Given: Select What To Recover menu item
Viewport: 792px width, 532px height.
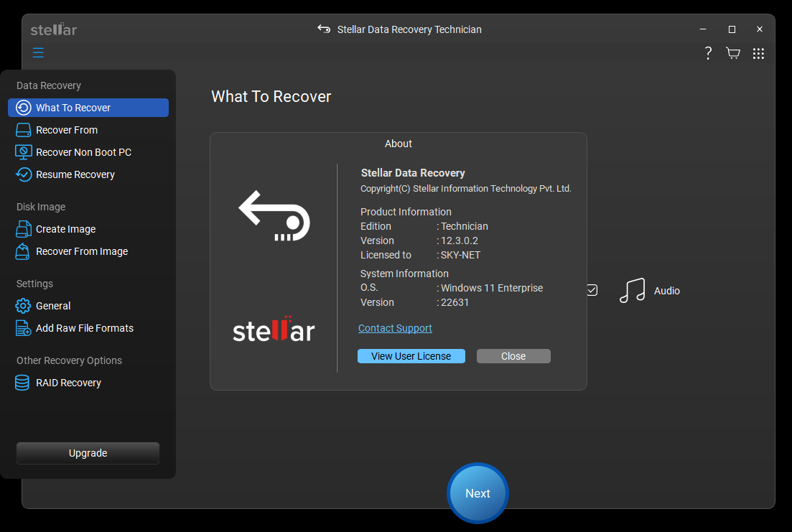Looking at the screenshot, I should [x=88, y=108].
